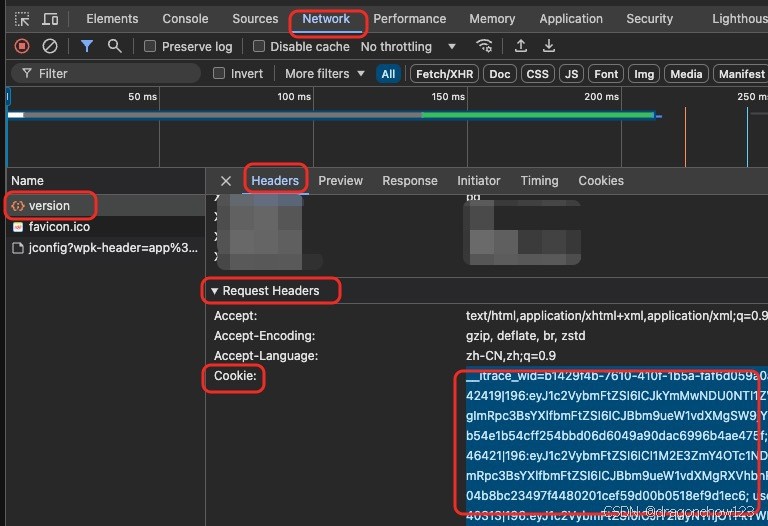Switch to the Console tab
The height and width of the screenshot is (526, 768).
pos(185,19)
